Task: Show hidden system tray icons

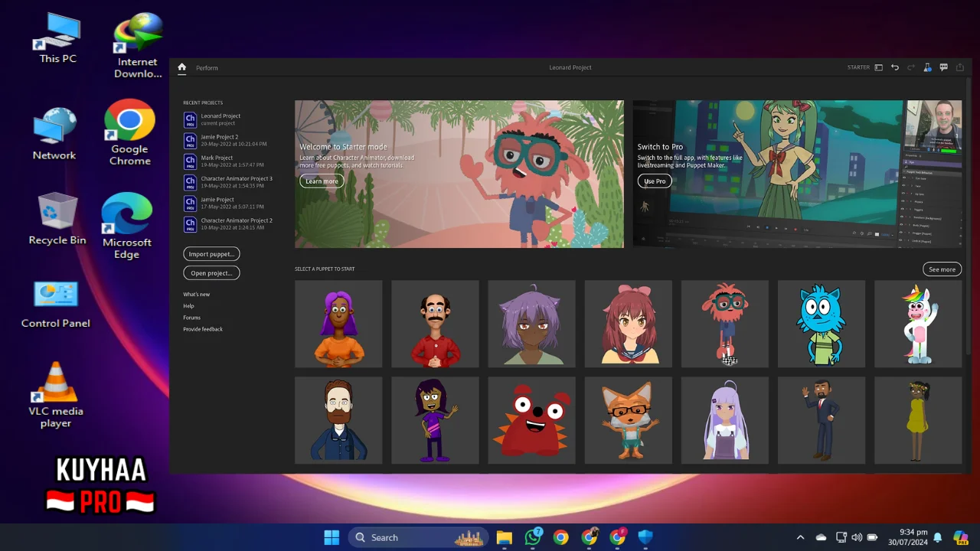Action: tap(800, 537)
